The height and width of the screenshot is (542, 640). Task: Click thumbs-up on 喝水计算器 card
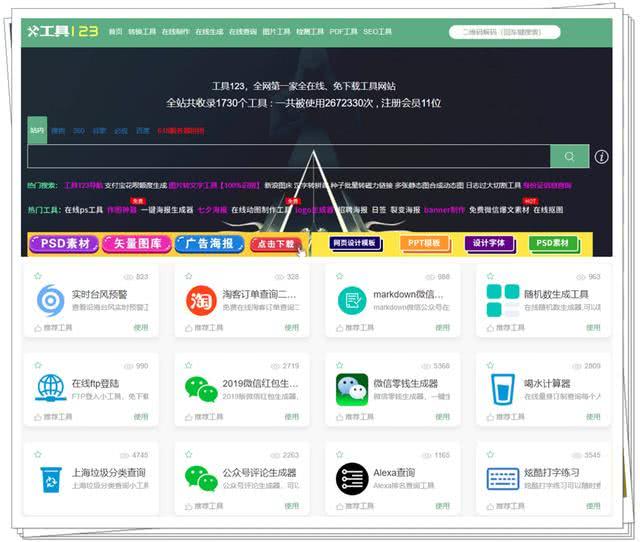click(x=490, y=417)
